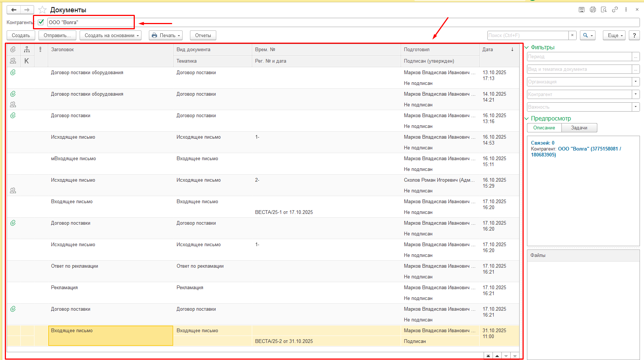Click the people icon in the 14.10.2025 14:21 row
644x360 pixels.
click(13, 105)
